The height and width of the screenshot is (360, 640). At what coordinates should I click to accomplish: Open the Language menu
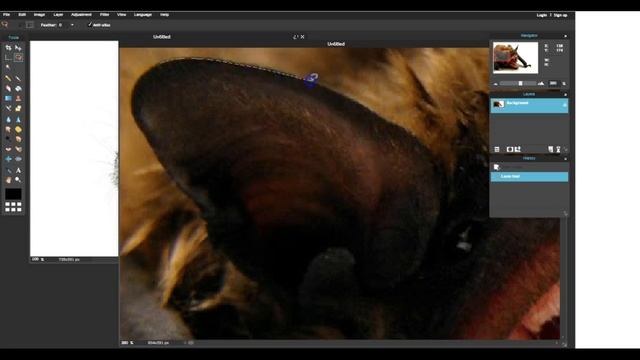(x=143, y=15)
